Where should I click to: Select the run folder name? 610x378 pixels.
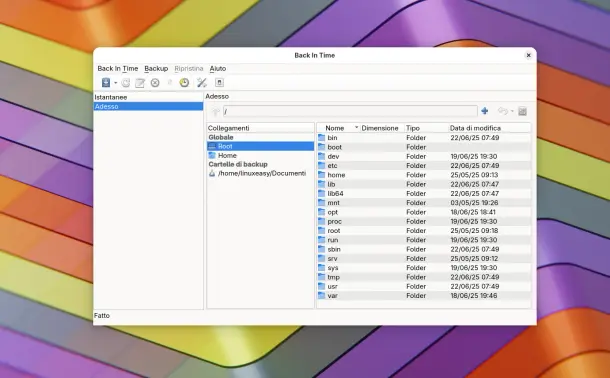click(x=333, y=240)
